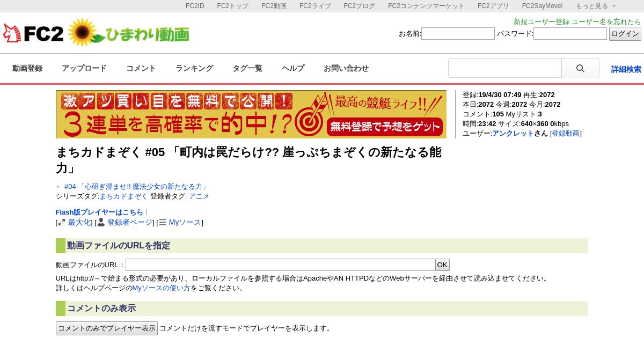The image size is (644, 338).
Task: Click the 動画ファイルのURLを指定 section header
Action: (x=322, y=246)
